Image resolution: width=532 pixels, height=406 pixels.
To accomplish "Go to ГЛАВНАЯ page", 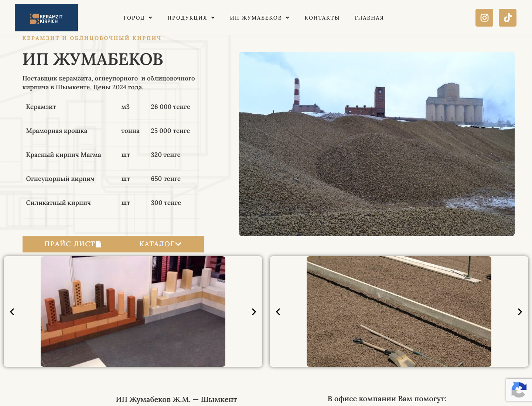I will [x=369, y=18].
